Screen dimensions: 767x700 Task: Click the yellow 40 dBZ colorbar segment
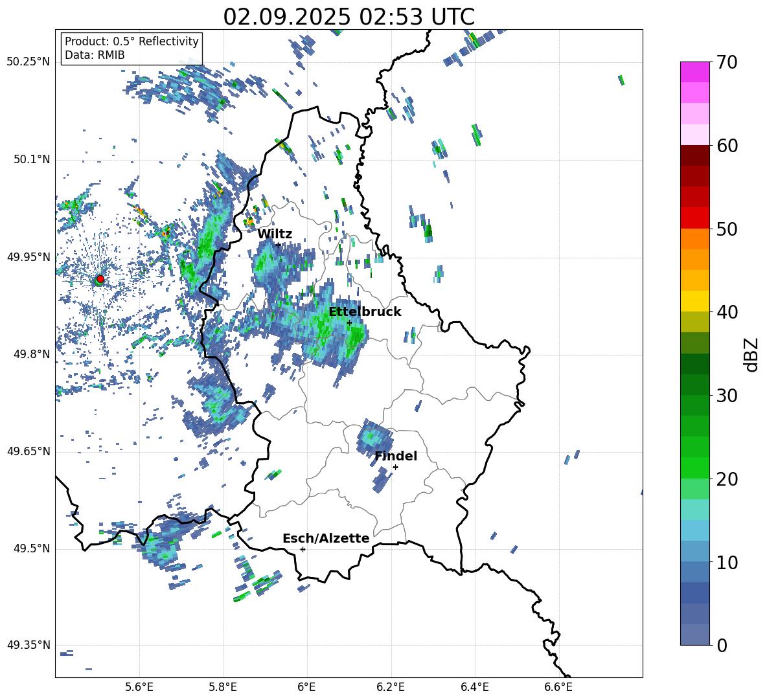[694, 301]
